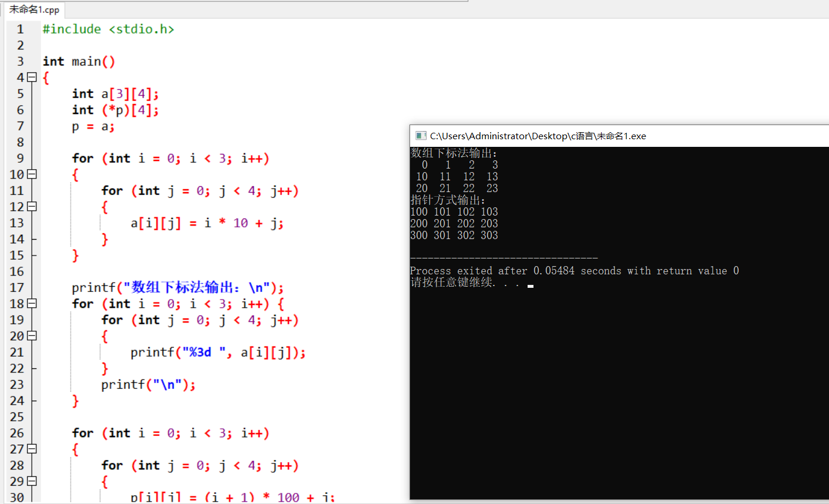The width and height of the screenshot is (829, 504).
Task: Click console output row 20 21 22 23
Action: coord(457,188)
